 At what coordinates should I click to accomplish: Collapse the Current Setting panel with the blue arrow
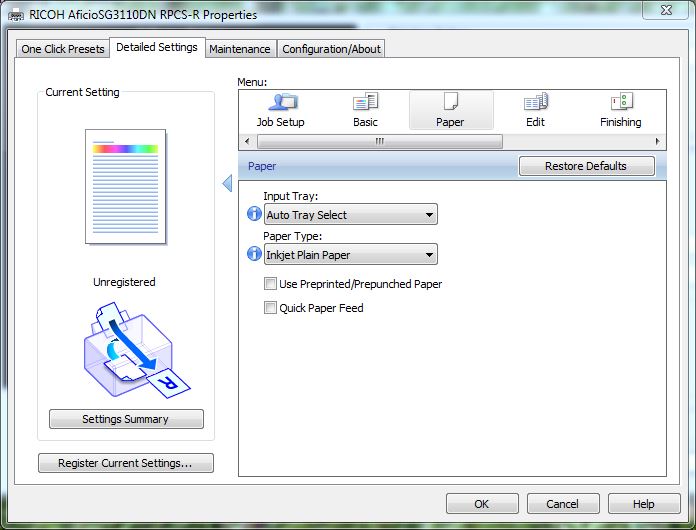(227, 183)
